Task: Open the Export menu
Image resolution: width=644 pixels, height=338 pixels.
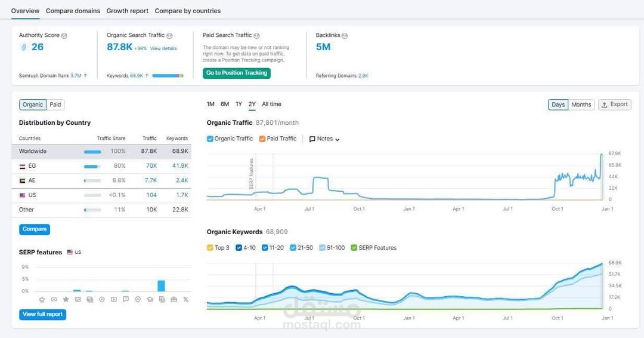Action: 614,105
